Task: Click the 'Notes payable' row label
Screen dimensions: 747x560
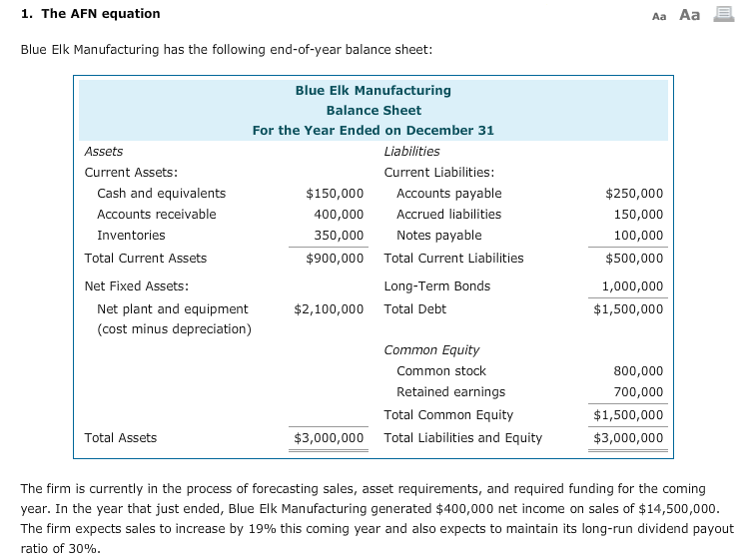Action: 439,236
